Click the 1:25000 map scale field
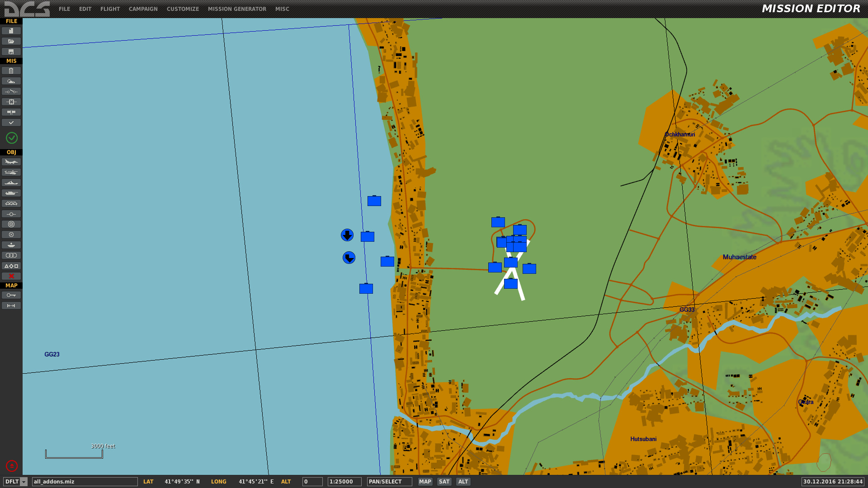Viewport: 868px width, 488px height. coord(344,482)
